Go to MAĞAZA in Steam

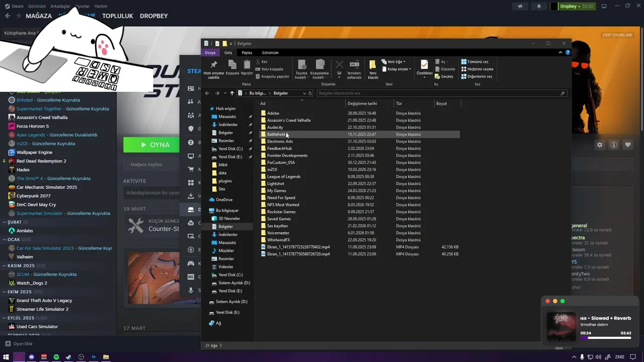click(39, 16)
